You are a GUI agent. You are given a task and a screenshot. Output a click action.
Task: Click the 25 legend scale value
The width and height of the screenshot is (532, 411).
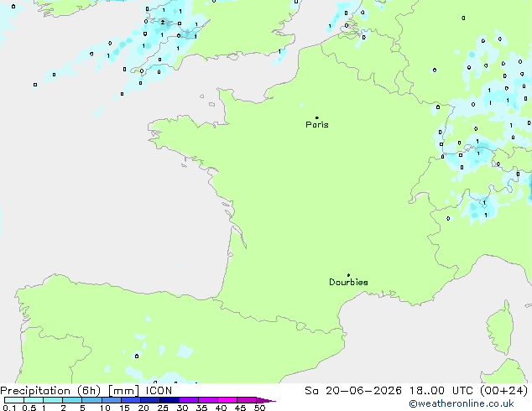pos(163,408)
